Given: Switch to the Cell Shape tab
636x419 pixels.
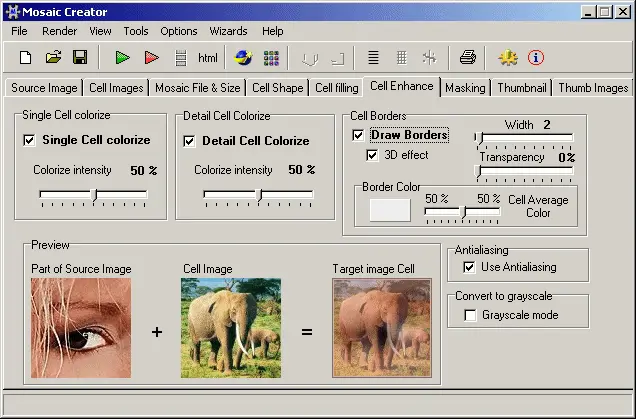Looking at the screenshot, I should 277,88.
